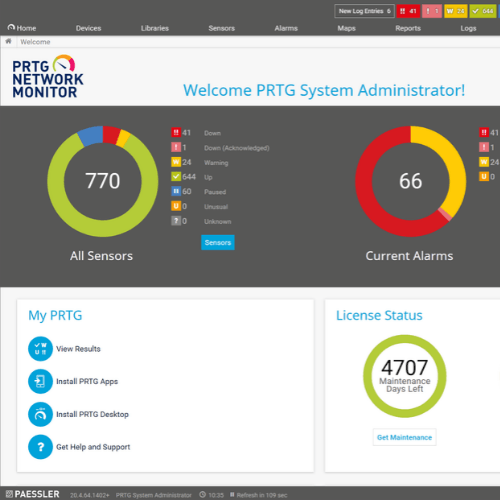This screenshot has width=500, height=500.
Task: Click the 'Unknown' legend label
Action: pos(218,221)
